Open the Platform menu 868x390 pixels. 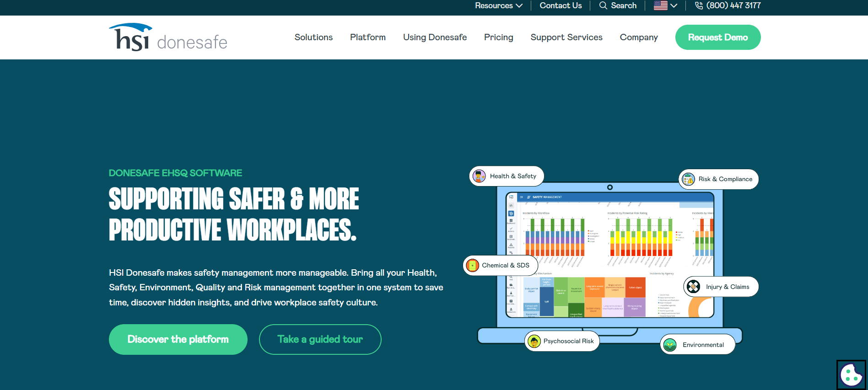click(368, 37)
